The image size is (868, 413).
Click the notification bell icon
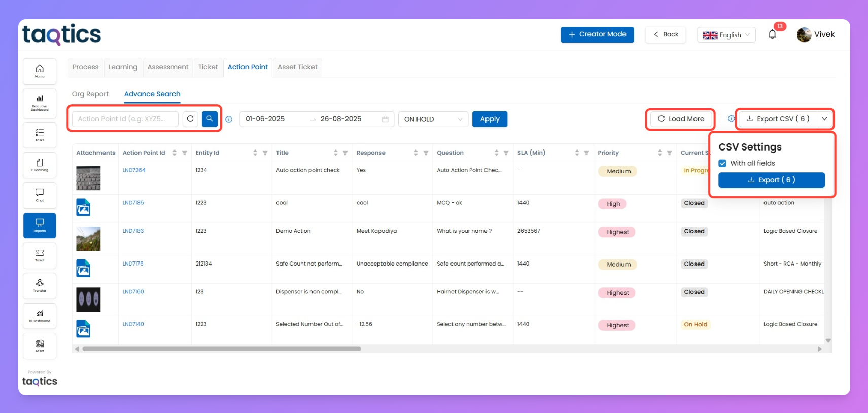click(772, 34)
